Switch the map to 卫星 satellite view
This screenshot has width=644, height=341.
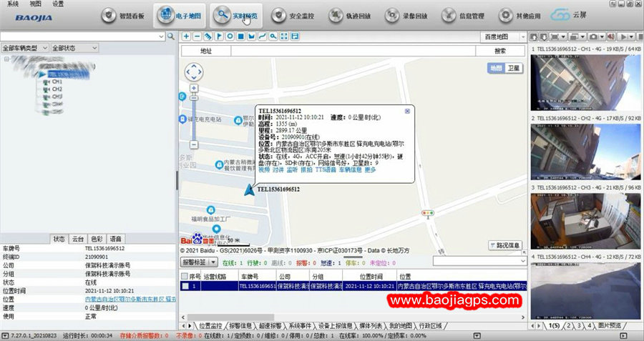pos(513,68)
